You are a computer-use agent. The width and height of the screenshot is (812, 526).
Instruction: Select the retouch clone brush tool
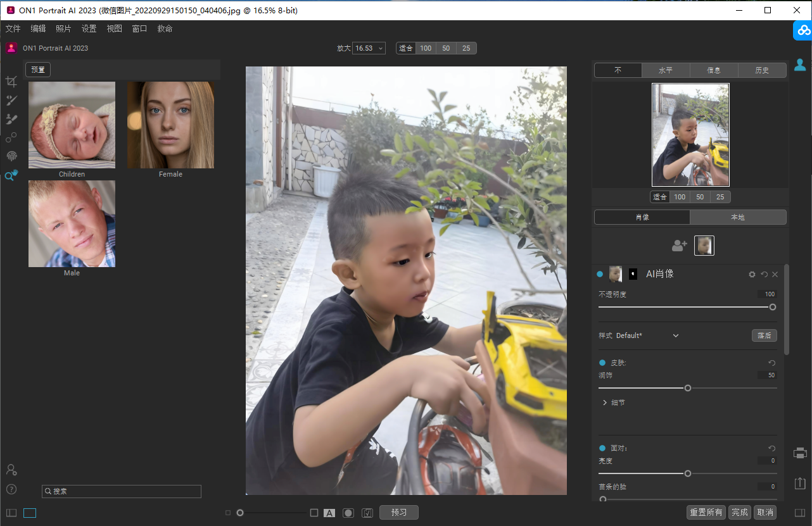pos(11,119)
